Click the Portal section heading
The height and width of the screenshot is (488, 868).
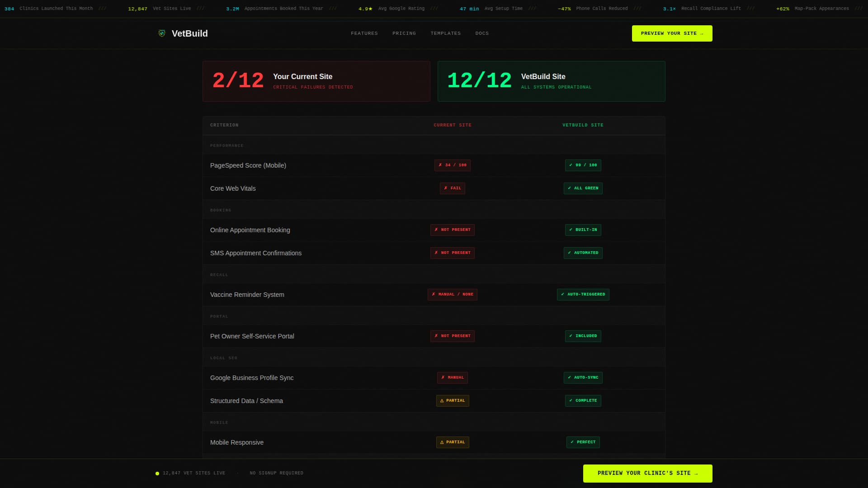(x=219, y=316)
